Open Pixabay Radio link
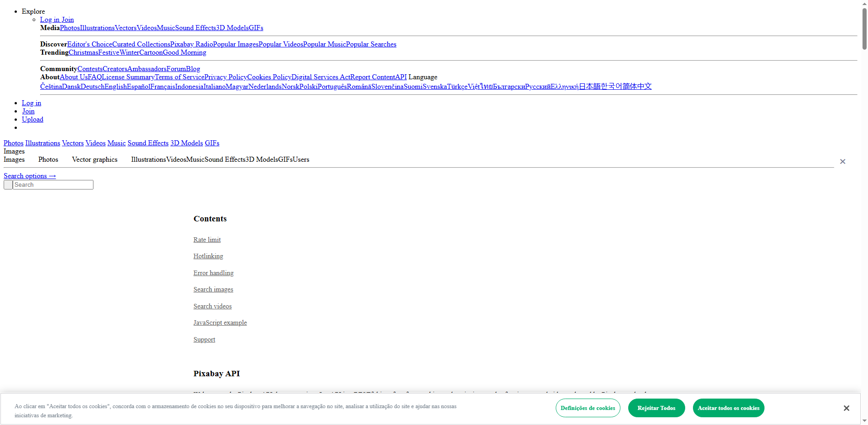 click(192, 44)
